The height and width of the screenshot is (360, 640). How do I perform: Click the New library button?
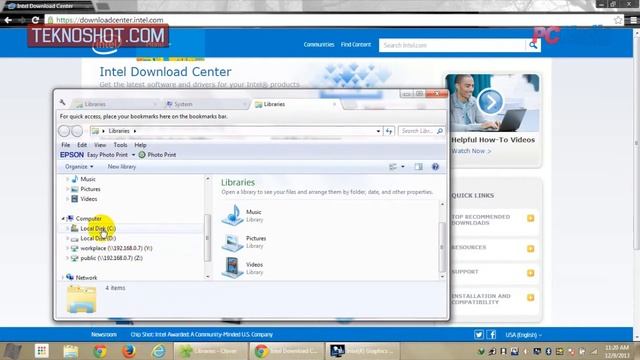122,167
